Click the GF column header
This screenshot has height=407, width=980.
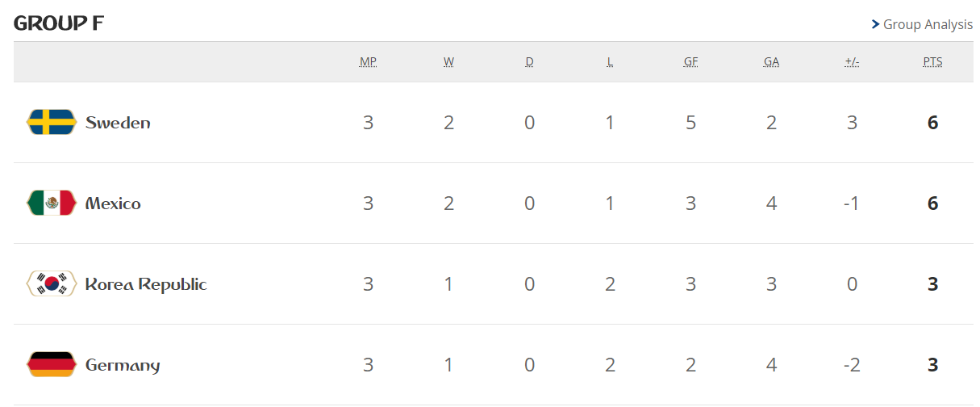(690, 62)
